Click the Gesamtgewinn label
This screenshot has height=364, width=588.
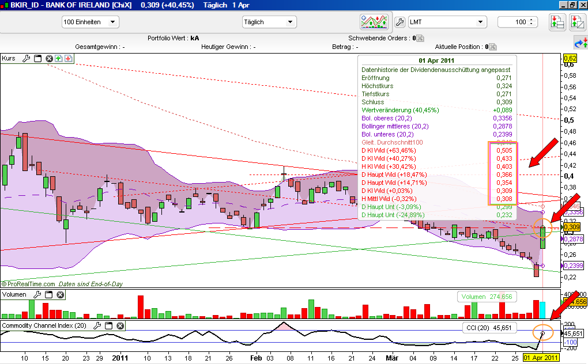point(100,47)
